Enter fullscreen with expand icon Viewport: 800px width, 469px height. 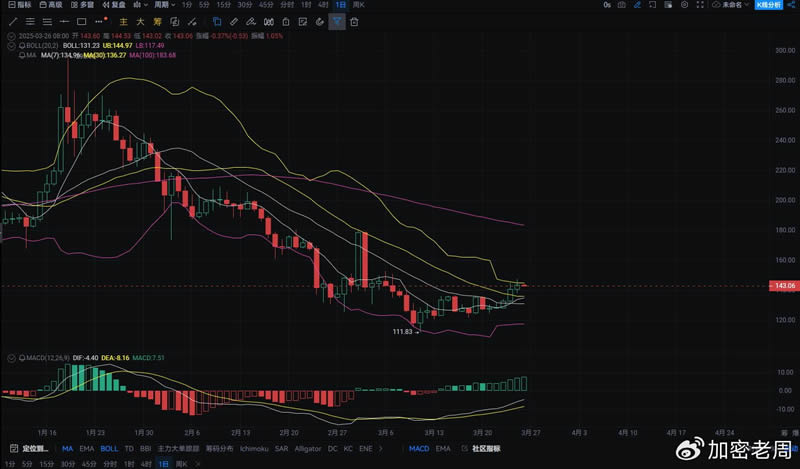pyautogui.click(x=700, y=5)
